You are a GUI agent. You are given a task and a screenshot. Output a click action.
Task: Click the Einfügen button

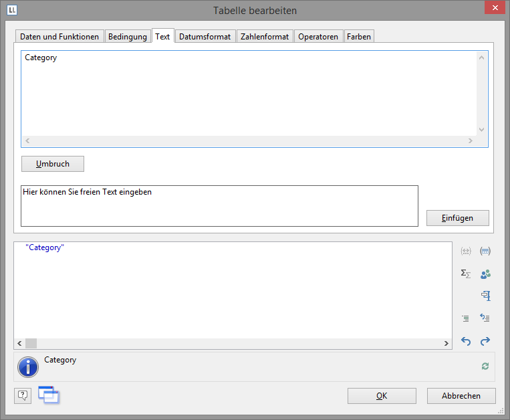[x=458, y=218]
